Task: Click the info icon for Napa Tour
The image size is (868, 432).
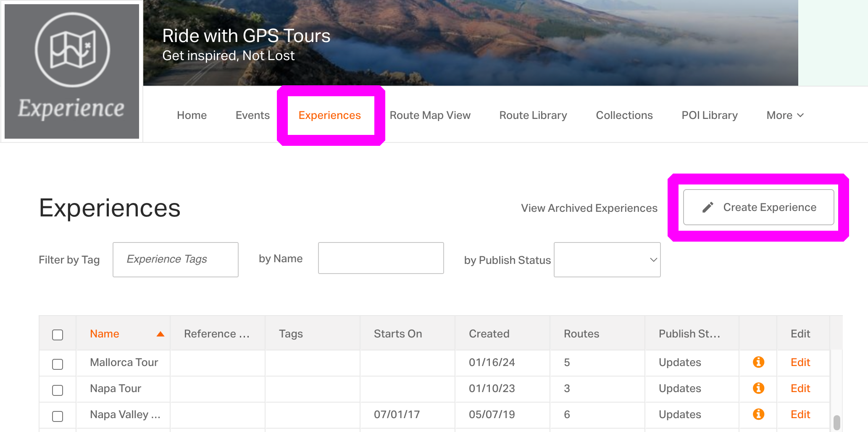Action: pyautogui.click(x=758, y=388)
